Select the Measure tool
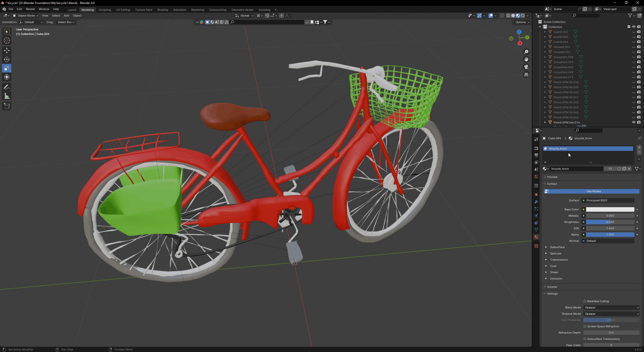Viewport: 644px width, 352px height. click(x=7, y=96)
